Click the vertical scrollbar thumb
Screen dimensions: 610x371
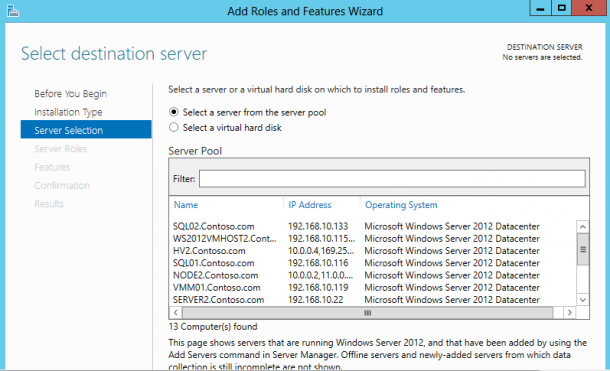click(583, 249)
